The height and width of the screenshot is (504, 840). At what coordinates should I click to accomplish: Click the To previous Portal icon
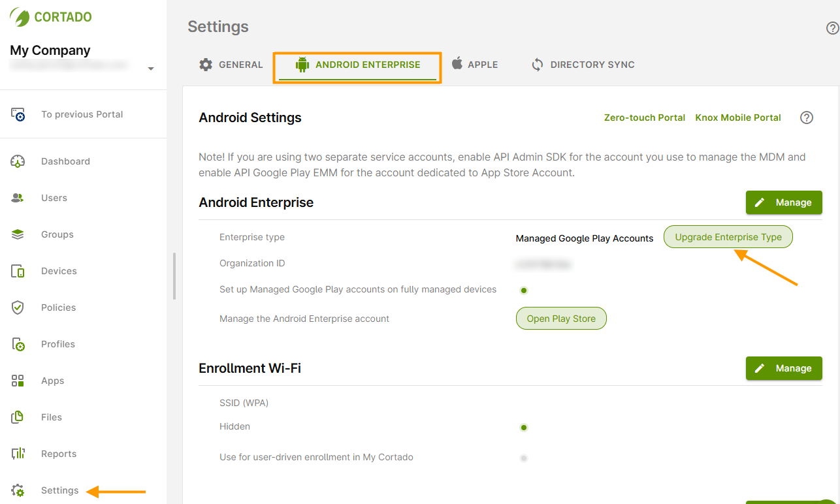pyautogui.click(x=18, y=114)
